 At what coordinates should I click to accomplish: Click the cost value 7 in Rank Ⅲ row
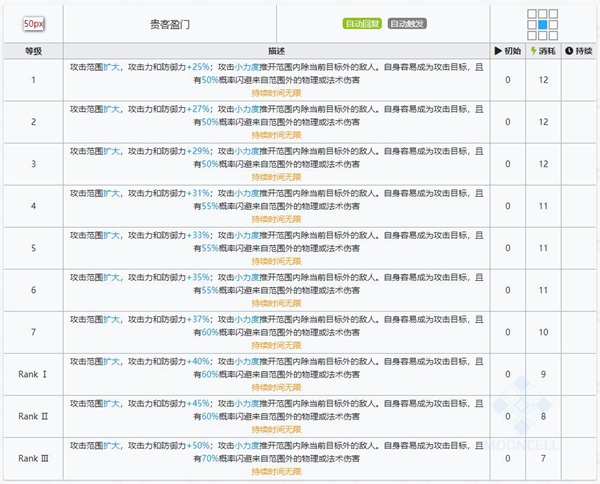(543, 458)
